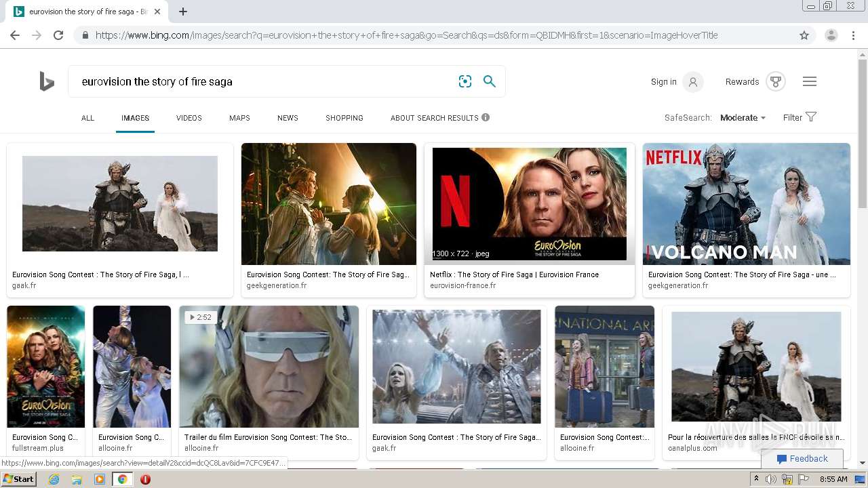Screen dimensions: 868x488
Task: Open the canalplus.com FNCF thumbnail
Action: point(756,367)
